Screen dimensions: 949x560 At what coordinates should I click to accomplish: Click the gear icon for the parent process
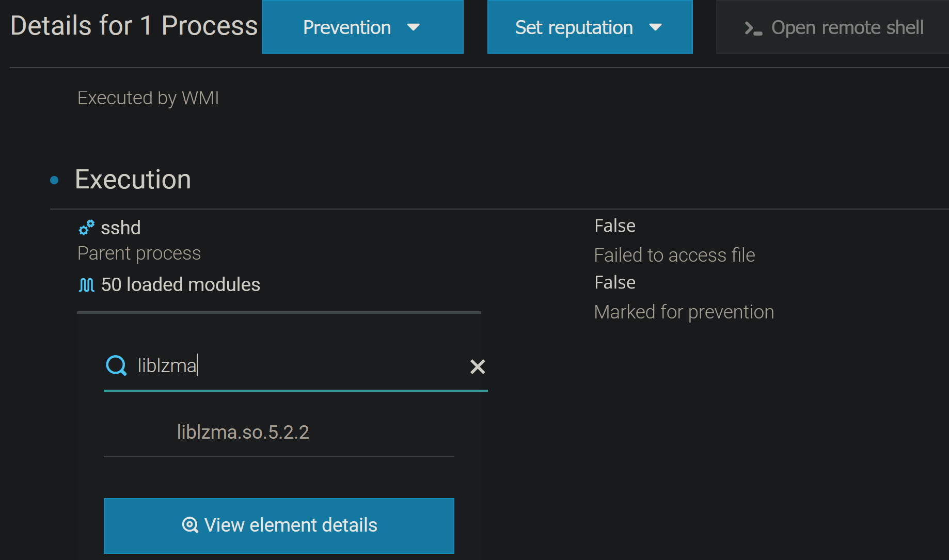coord(86,227)
